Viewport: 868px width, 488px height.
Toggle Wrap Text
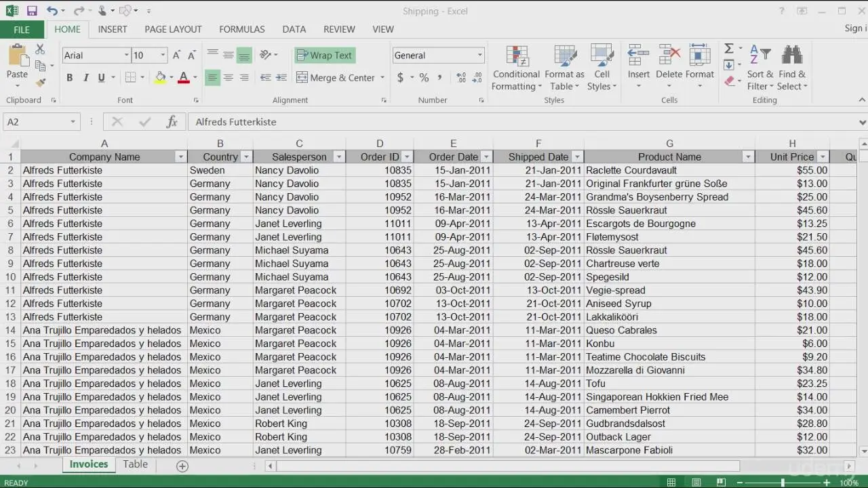[x=325, y=56]
